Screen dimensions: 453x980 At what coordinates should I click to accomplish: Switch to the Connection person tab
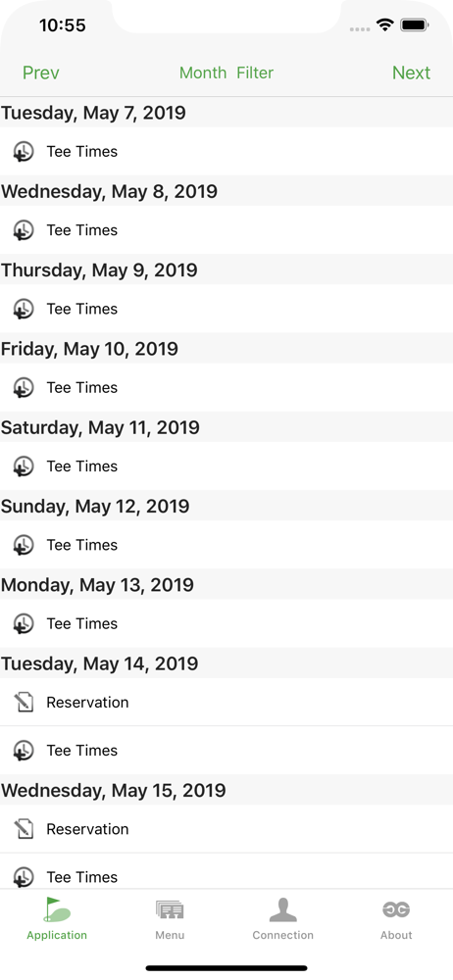coord(282,918)
